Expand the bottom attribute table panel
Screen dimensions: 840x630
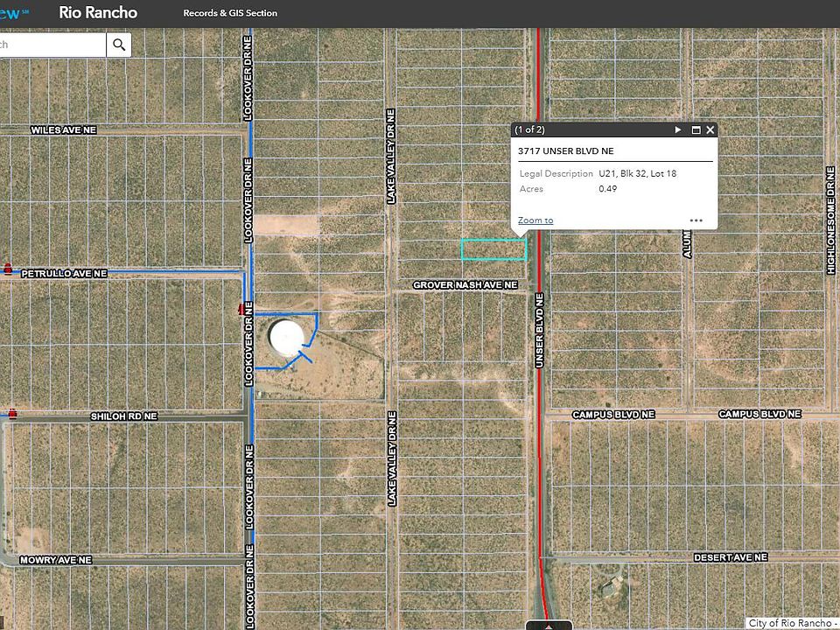coord(549,625)
